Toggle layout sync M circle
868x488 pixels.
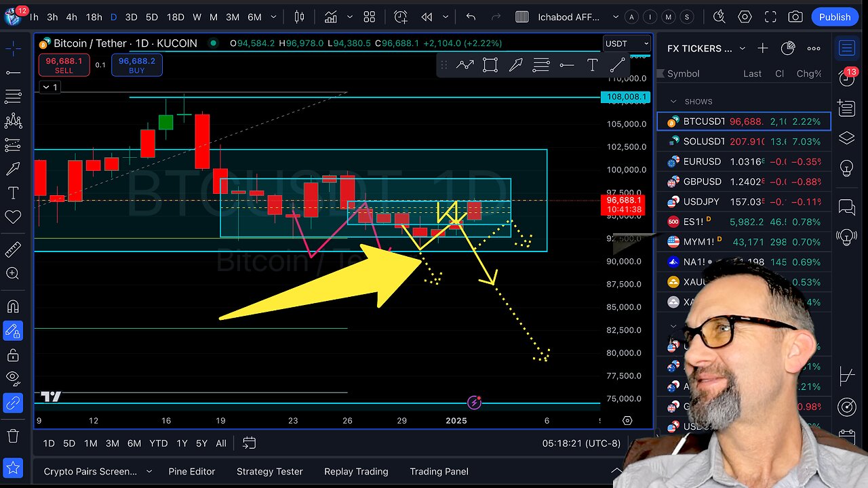click(x=669, y=17)
